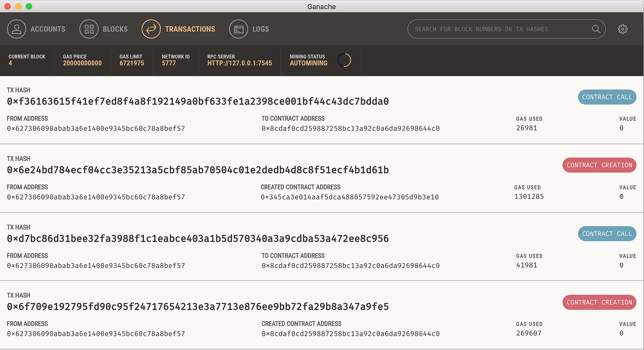This screenshot has width=644, height=350.
Task: Click gas used value 1301285
Action: tap(529, 197)
